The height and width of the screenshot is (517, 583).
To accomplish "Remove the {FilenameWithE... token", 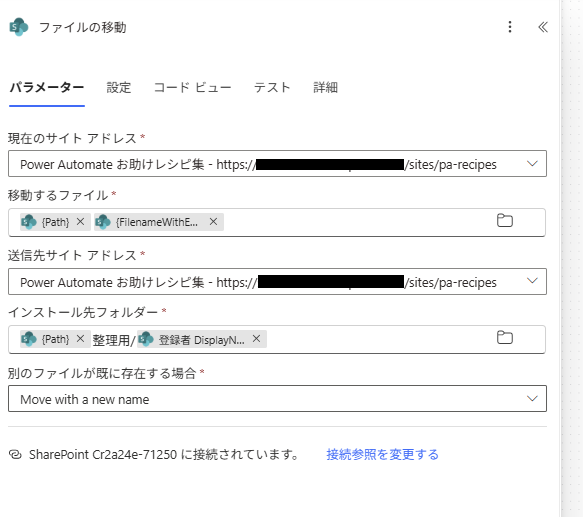I will point(213,222).
